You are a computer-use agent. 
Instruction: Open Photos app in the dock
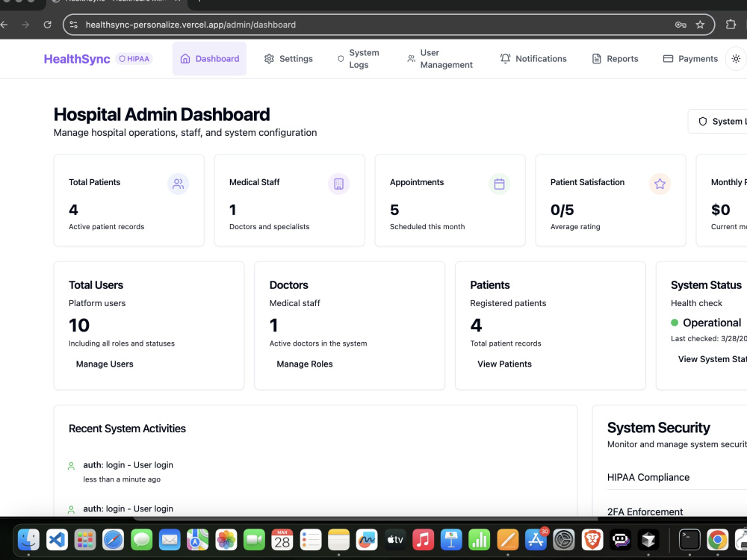pyautogui.click(x=226, y=540)
